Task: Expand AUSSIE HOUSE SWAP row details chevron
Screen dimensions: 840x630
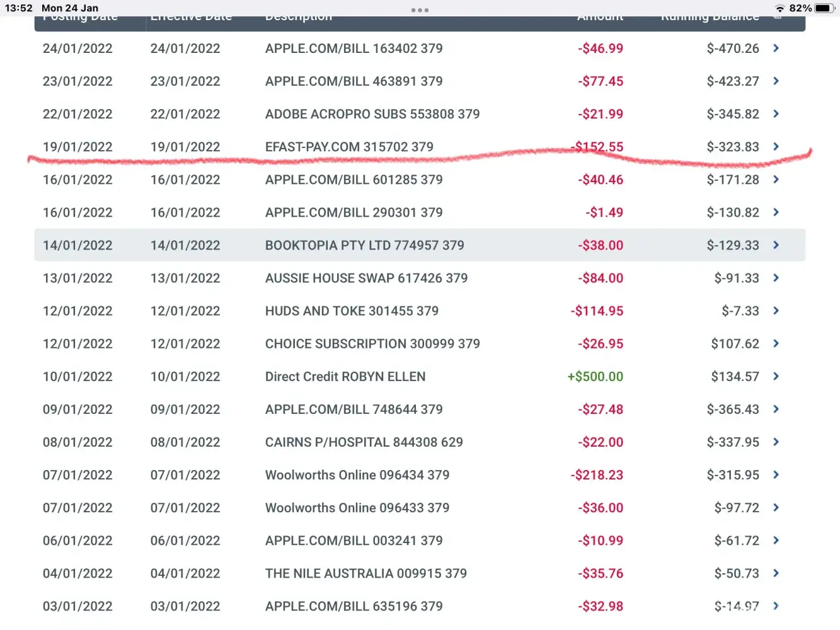Action: 776,278
